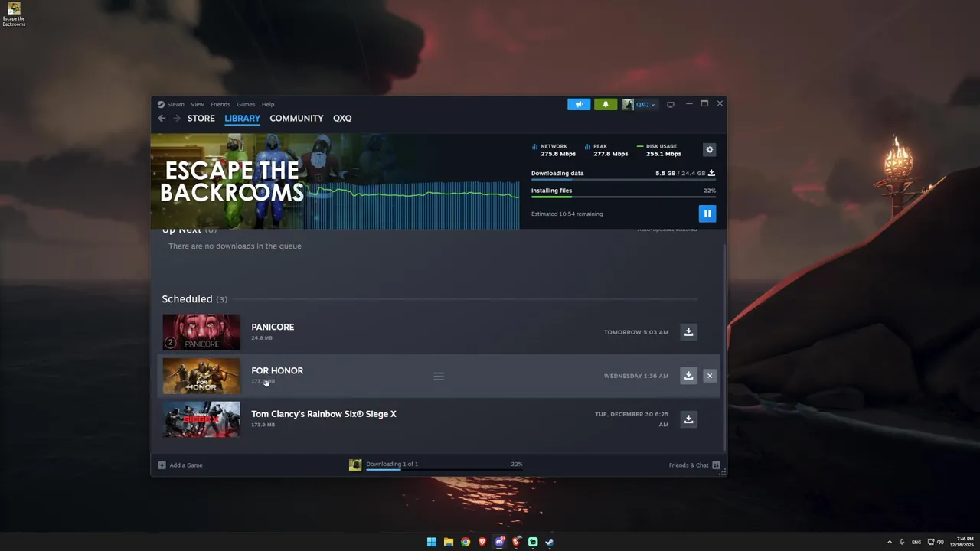Click the download icon beside 24.4 GB
Screen dimensions: 980x551
point(711,173)
